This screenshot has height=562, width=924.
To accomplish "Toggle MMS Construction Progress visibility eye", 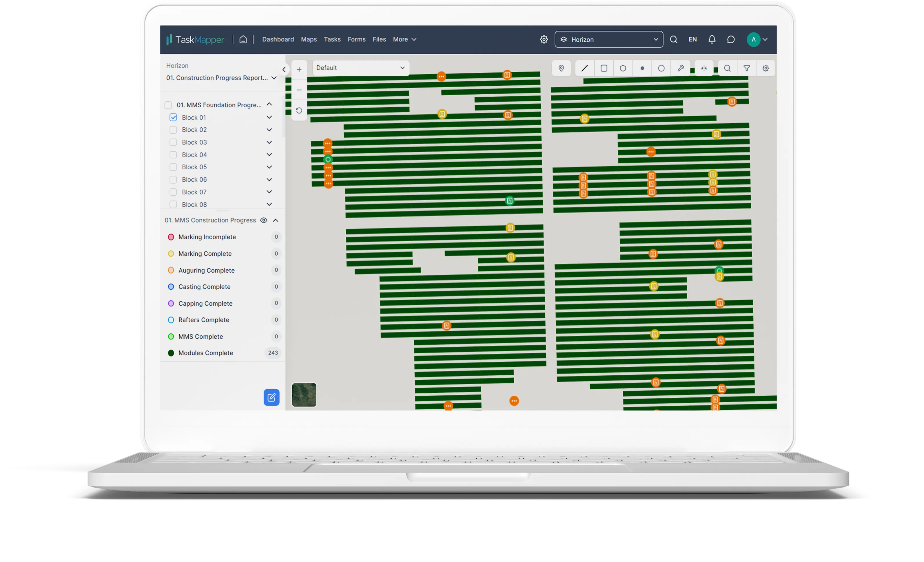I will (264, 220).
